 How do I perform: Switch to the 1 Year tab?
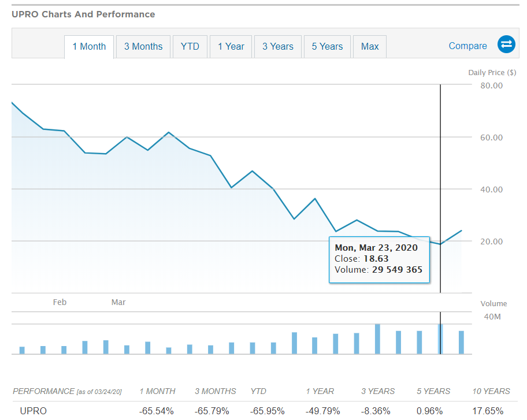(231, 47)
